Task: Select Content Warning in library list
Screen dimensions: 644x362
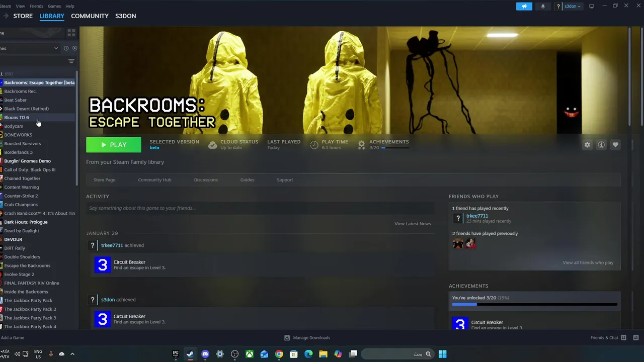Action: 21,187
